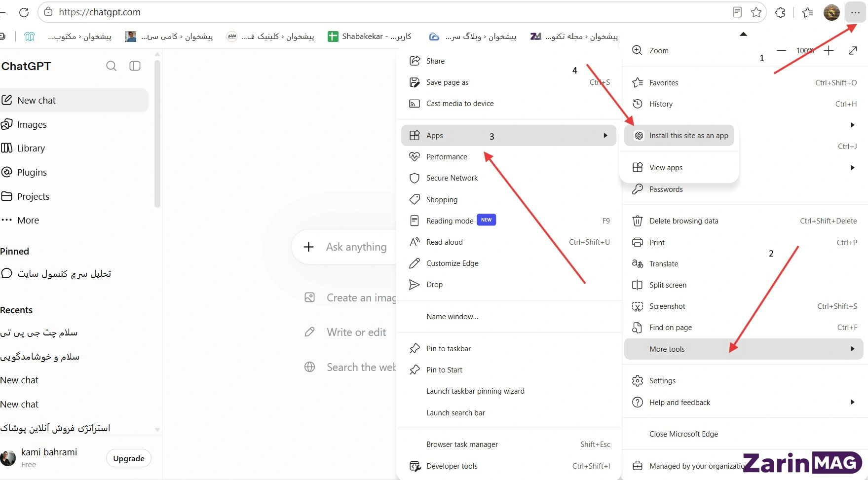Choose Delete browsing data
Image resolution: width=868 pixels, height=480 pixels.
(744, 221)
